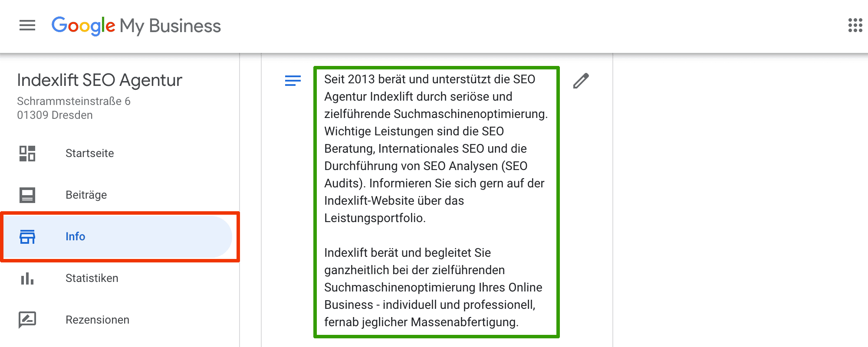868x347 pixels.
Task: Click the '01309 Dresden' address line
Action: click(x=55, y=115)
